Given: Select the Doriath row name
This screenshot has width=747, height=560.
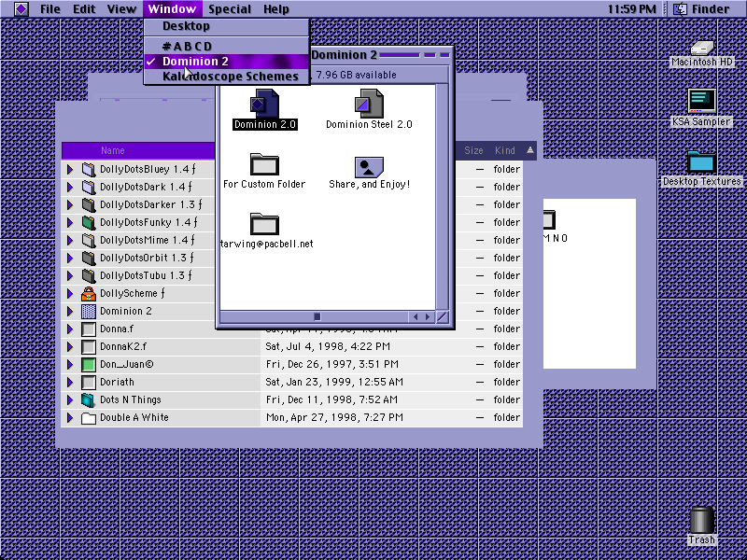Looking at the screenshot, I should [117, 382].
